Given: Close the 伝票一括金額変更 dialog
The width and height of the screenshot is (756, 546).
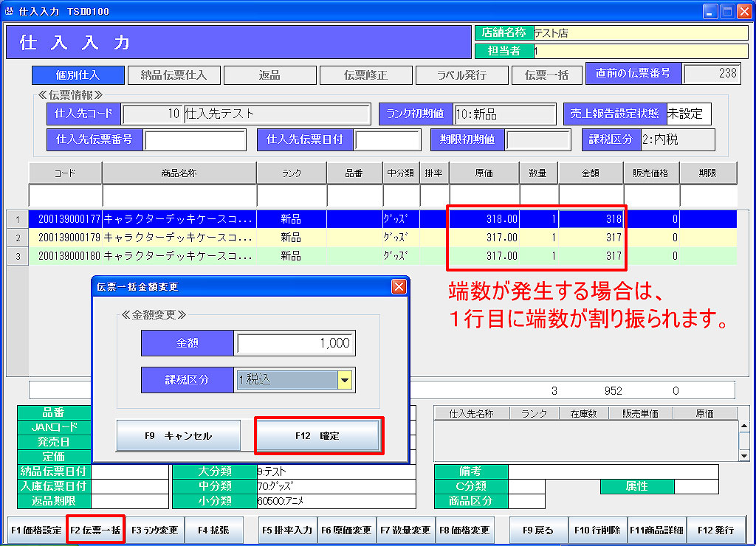Looking at the screenshot, I should pyautogui.click(x=399, y=287).
